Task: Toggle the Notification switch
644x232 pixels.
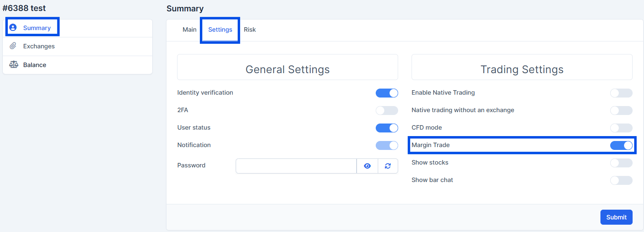Action: click(x=387, y=145)
